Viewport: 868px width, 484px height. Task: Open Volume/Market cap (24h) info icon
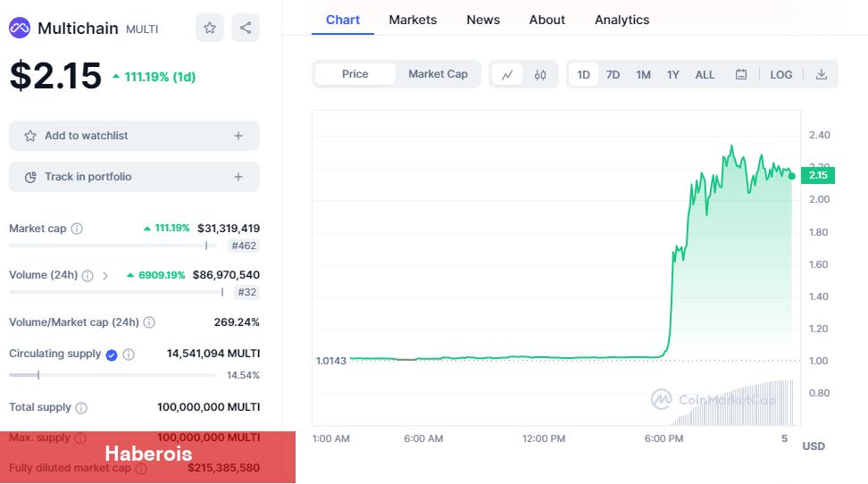149,322
